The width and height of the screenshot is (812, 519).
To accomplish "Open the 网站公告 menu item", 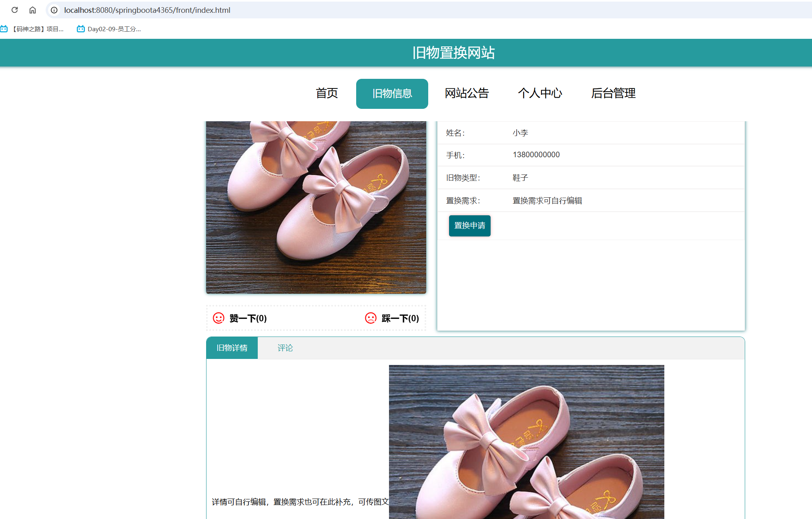I will click(x=467, y=93).
